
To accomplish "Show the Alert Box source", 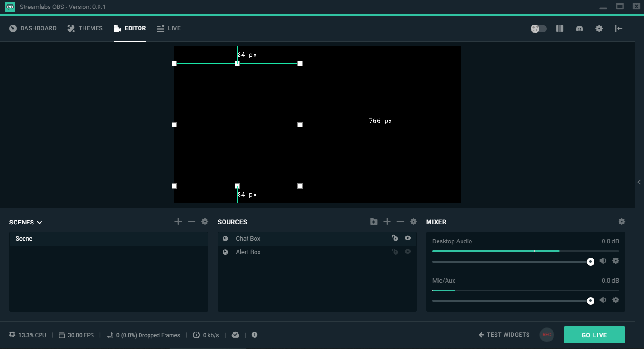I will pos(408,252).
